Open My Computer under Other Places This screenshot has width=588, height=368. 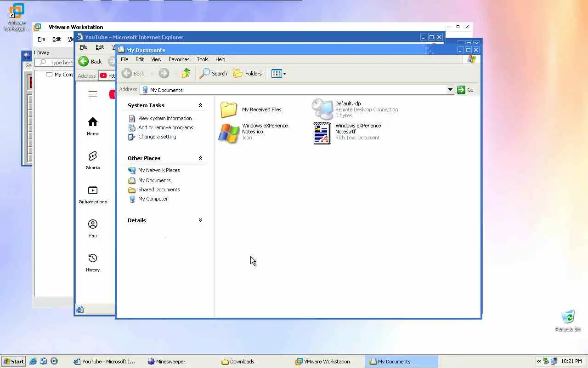(153, 199)
